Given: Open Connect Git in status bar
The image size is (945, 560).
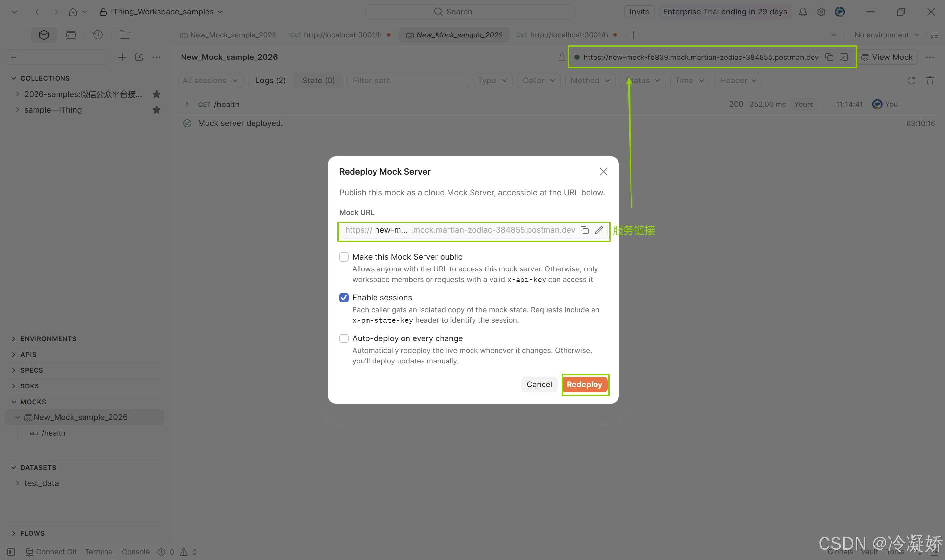Looking at the screenshot, I should pos(51,552).
